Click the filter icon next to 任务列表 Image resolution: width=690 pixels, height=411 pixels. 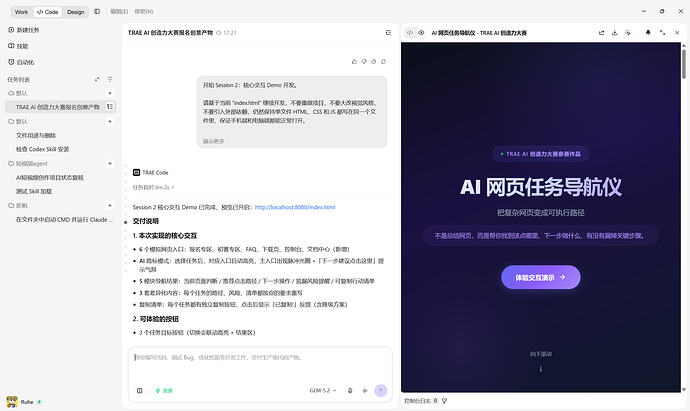coord(110,80)
